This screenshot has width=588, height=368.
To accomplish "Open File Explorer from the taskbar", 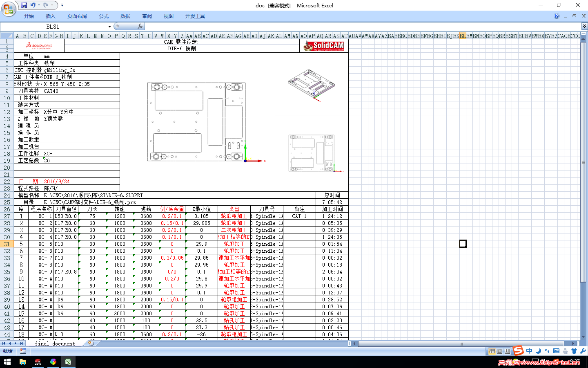I will pyautogui.click(x=23, y=362).
